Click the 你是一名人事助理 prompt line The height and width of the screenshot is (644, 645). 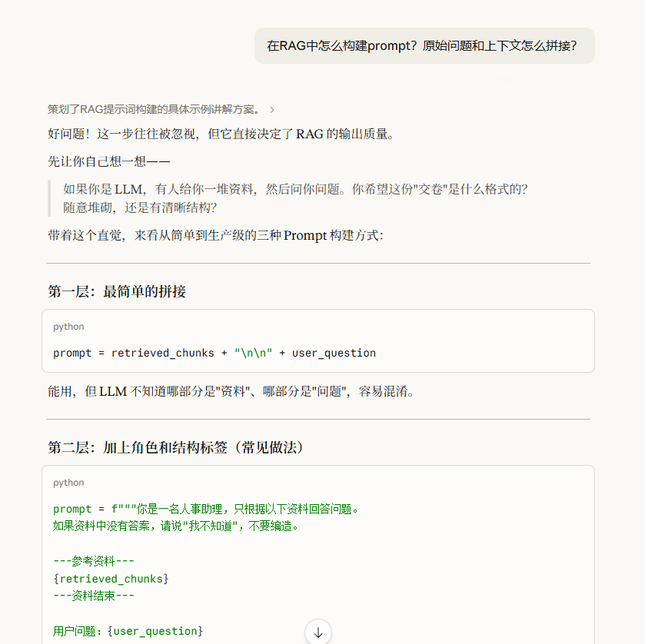(x=206, y=510)
